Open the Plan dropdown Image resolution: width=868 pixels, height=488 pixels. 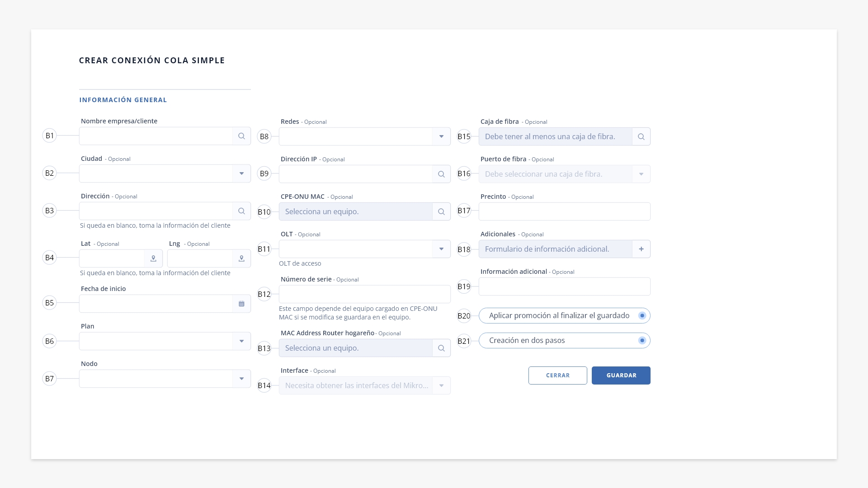pos(165,341)
